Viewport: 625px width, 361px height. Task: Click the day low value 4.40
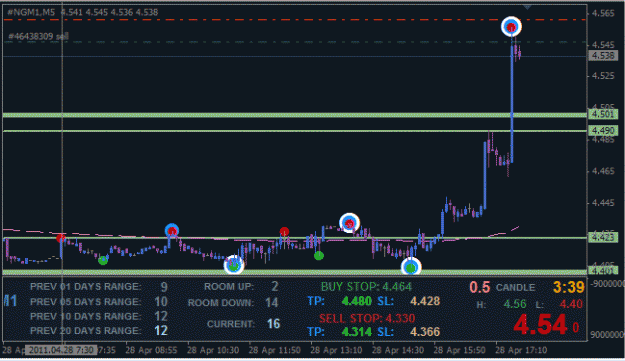(571, 304)
